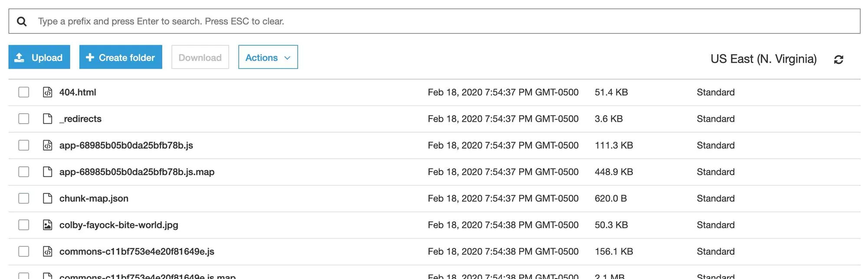Check the colby-fayock-bite-world.jpg row checkbox
This screenshot has width=868, height=279.
point(24,225)
